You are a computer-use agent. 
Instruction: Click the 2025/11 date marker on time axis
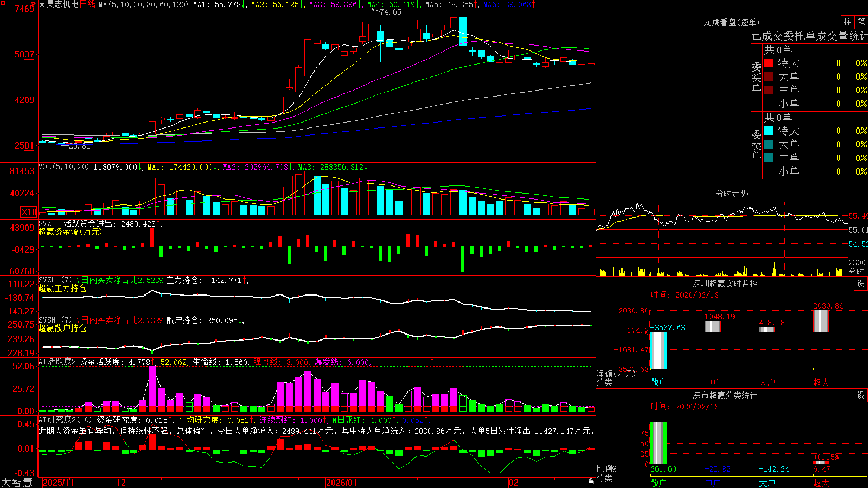pos(58,483)
